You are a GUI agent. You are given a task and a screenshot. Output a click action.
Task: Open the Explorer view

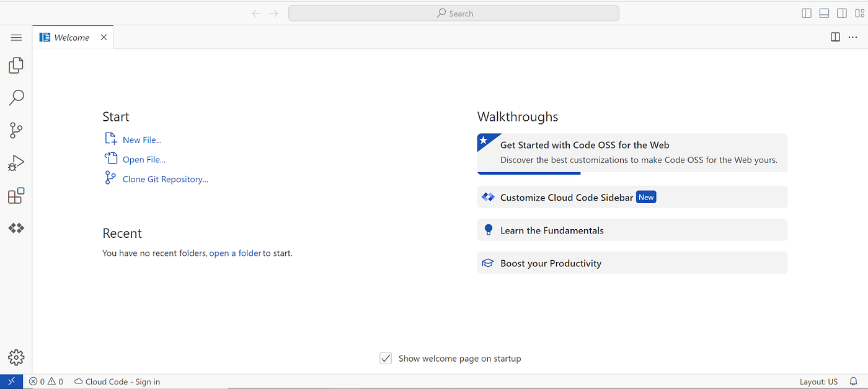[16, 65]
